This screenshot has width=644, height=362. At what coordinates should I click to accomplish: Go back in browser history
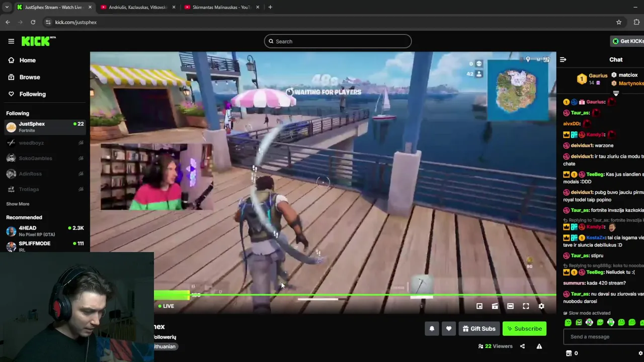[x=8, y=22]
